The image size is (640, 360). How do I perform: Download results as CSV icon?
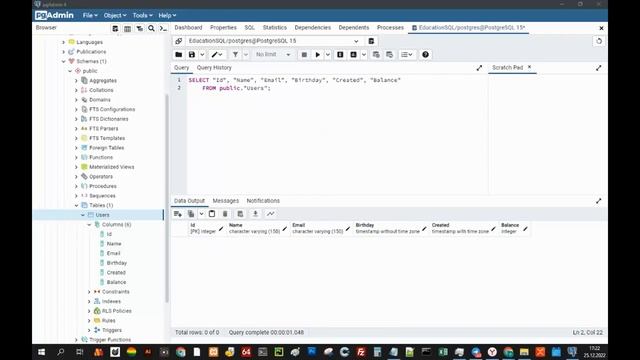(256, 214)
